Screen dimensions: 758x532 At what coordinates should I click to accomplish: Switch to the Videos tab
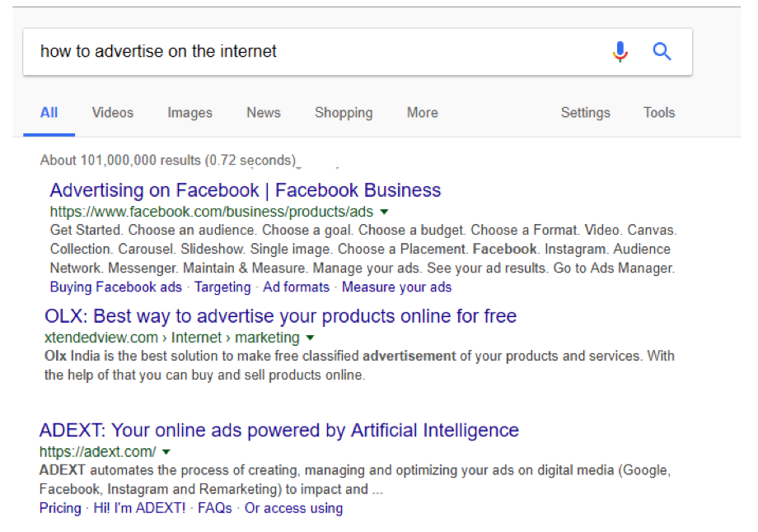[113, 113]
